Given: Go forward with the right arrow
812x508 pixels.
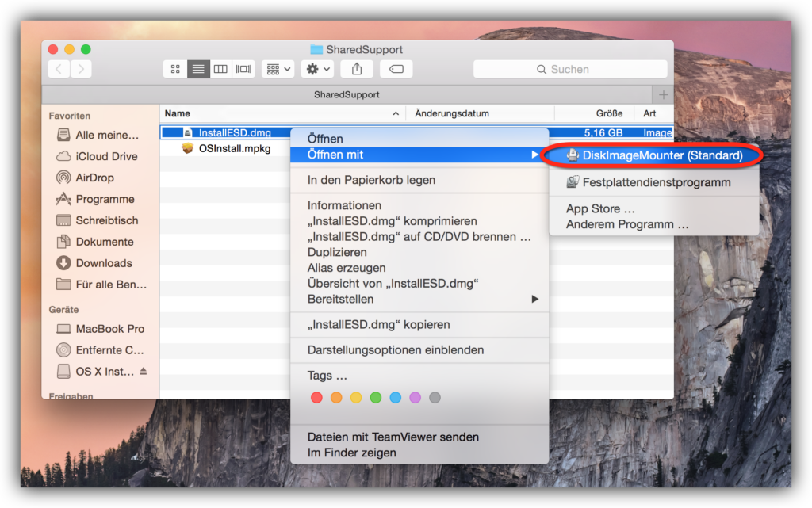Looking at the screenshot, I should [82, 69].
